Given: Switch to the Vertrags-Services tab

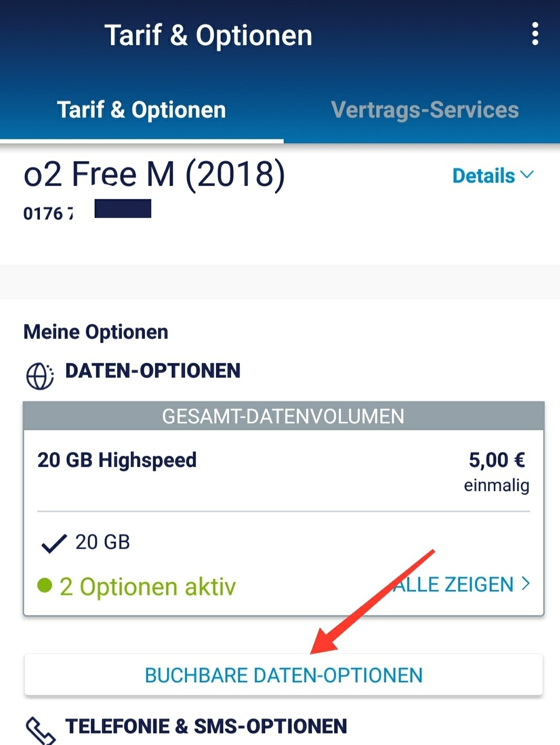Looking at the screenshot, I should click(x=424, y=110).
